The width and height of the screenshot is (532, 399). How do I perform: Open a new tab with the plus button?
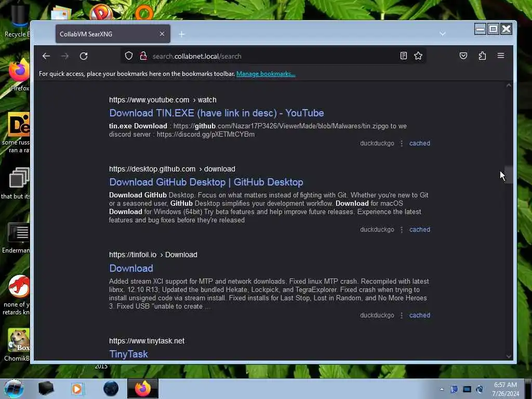tap(181, 34)
